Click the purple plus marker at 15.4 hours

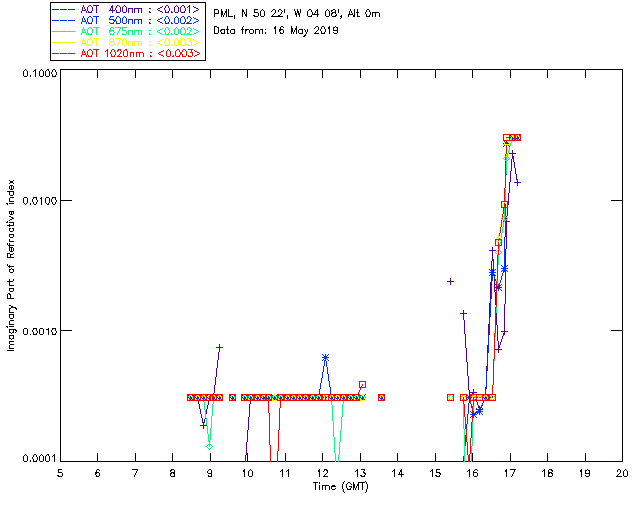pos(450,281)
